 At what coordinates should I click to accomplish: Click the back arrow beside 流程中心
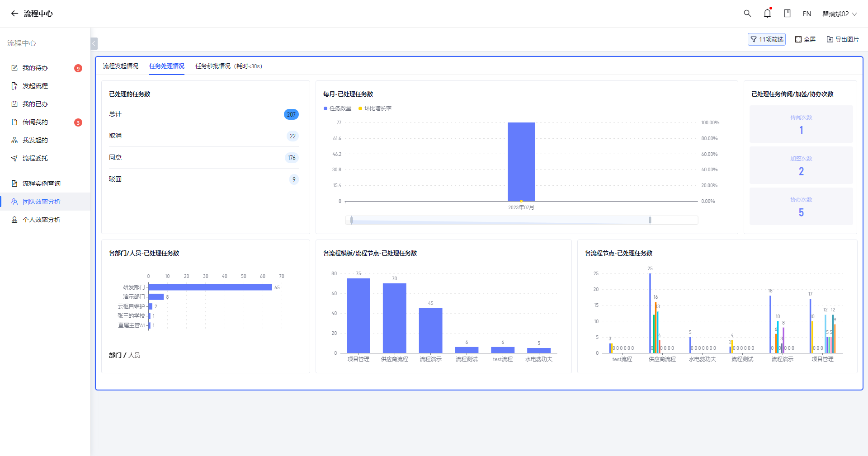click(x=14, y=14)
